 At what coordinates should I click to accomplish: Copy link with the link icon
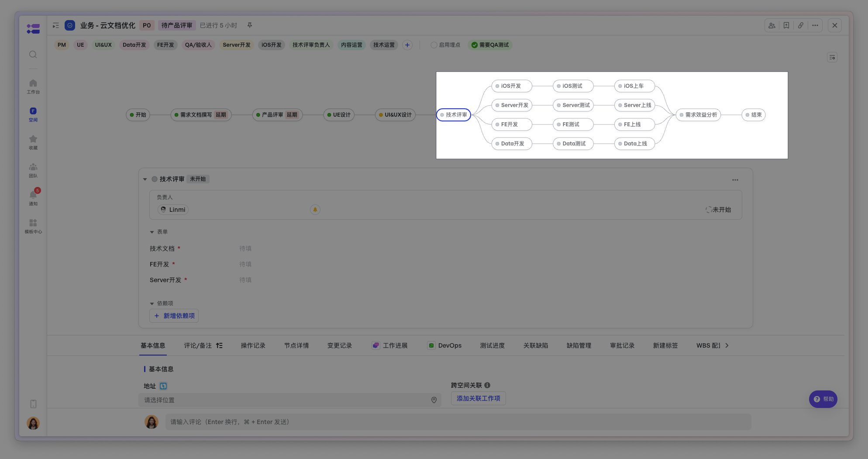(801, 25)
